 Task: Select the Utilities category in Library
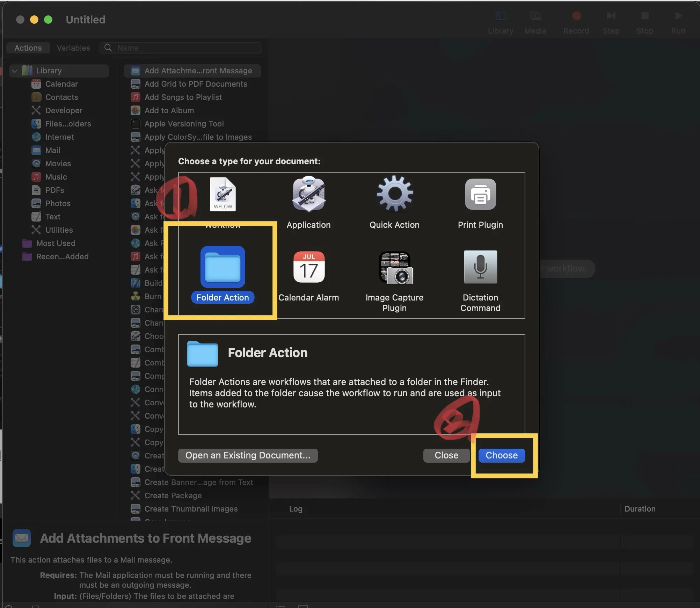(59, 230)
